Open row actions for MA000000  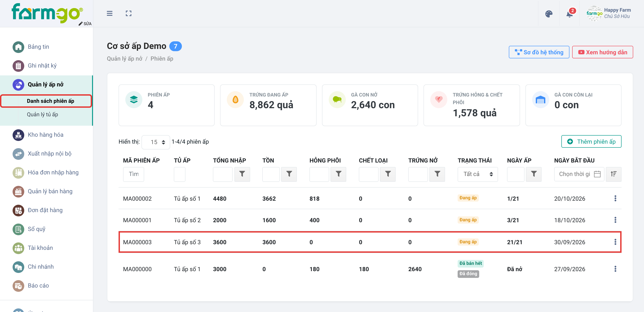pos(615,269)
